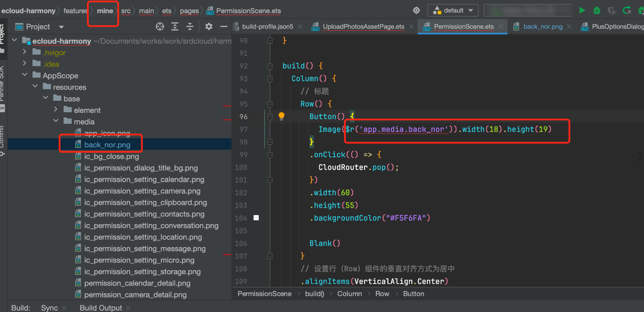This screenshot has width=644, height=312.
Task: Collapse the resources folder
Action: pyautogui.click(x=35, y=86)
